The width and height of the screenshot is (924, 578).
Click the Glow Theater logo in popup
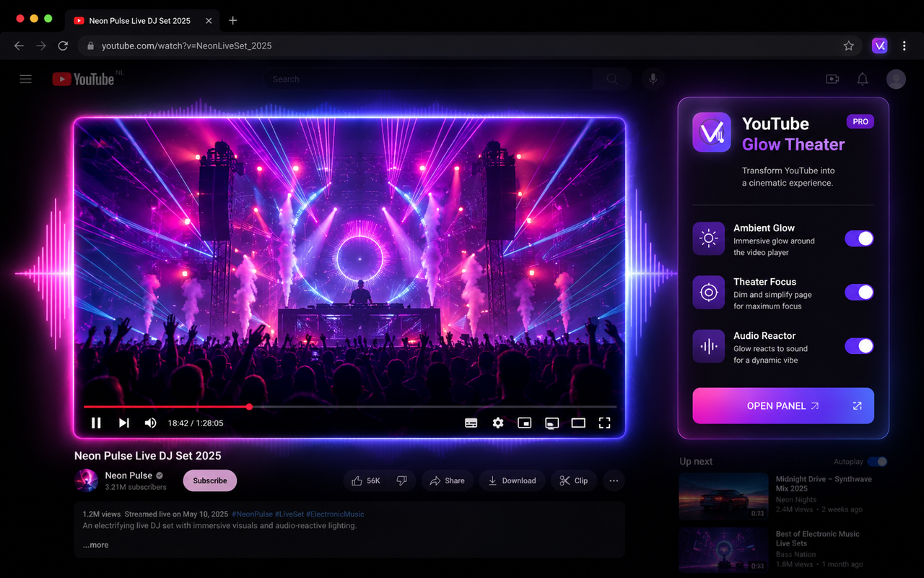(x=712, y=132)
